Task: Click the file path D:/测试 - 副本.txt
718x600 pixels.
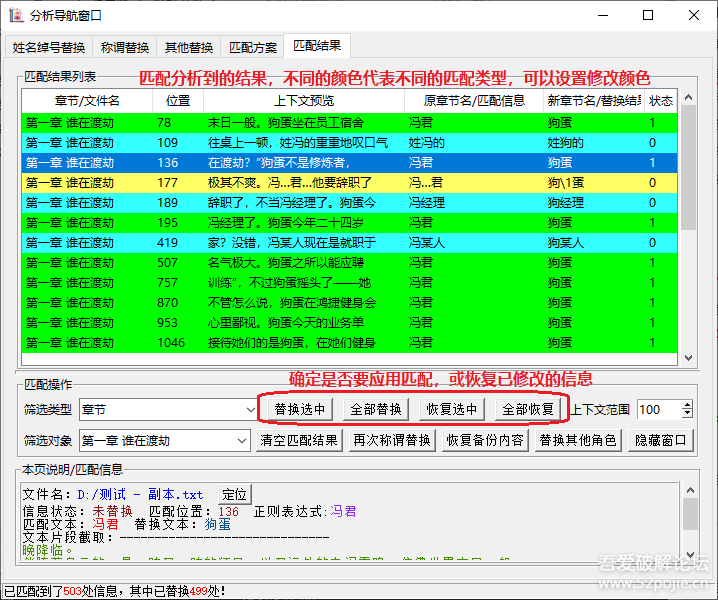Action: (x=140, y=495)
